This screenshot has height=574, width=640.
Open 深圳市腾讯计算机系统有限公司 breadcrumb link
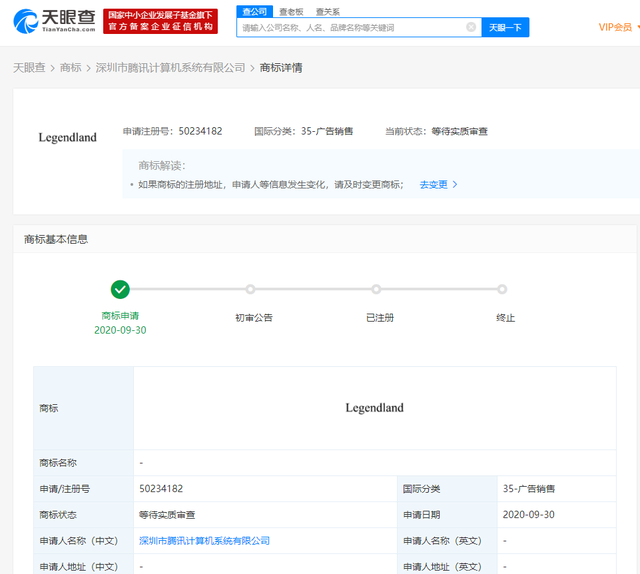tap(170, 68)
